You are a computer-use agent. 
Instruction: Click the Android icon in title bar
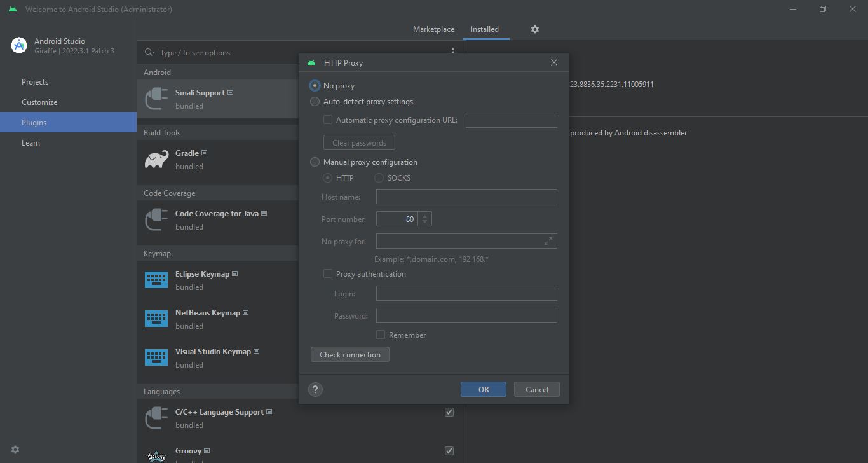tap(13, 10)
